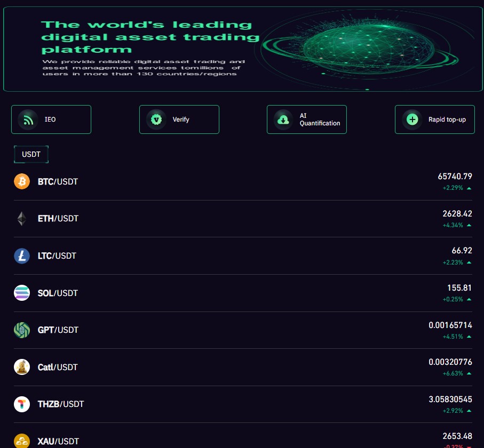Click the SOL/USDT +0.25% change indicator

point(457,299)
